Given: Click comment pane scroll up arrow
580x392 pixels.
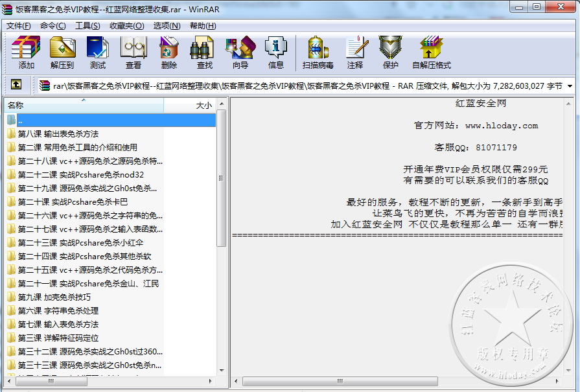Looking at the screenshot, I should [568, 104].
